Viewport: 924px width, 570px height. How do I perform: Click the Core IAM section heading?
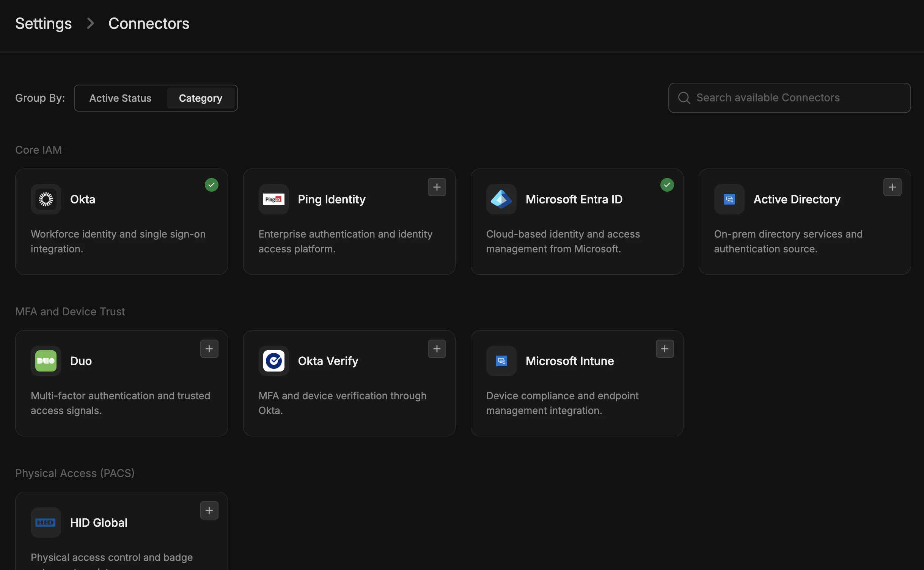[x=38, y=150]
